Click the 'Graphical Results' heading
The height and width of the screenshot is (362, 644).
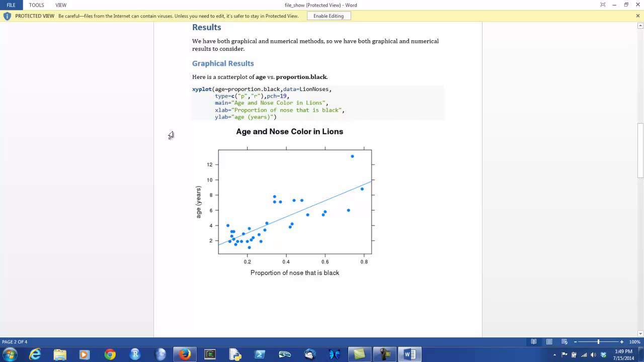223,63
